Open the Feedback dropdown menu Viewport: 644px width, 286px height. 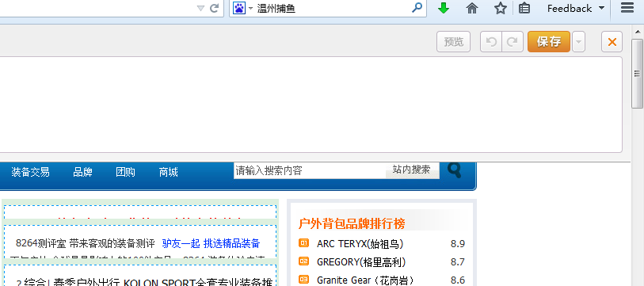point(576,8)
